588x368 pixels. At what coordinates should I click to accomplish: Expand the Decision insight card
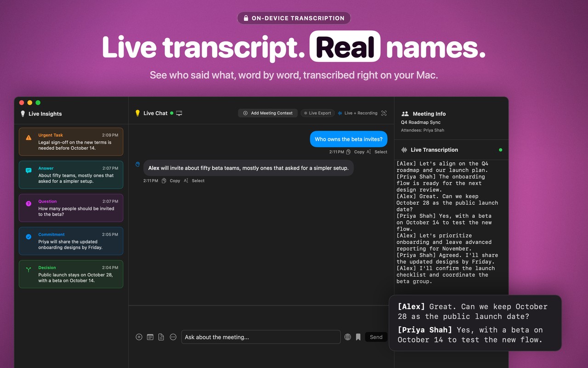click(x=71, y=274)
